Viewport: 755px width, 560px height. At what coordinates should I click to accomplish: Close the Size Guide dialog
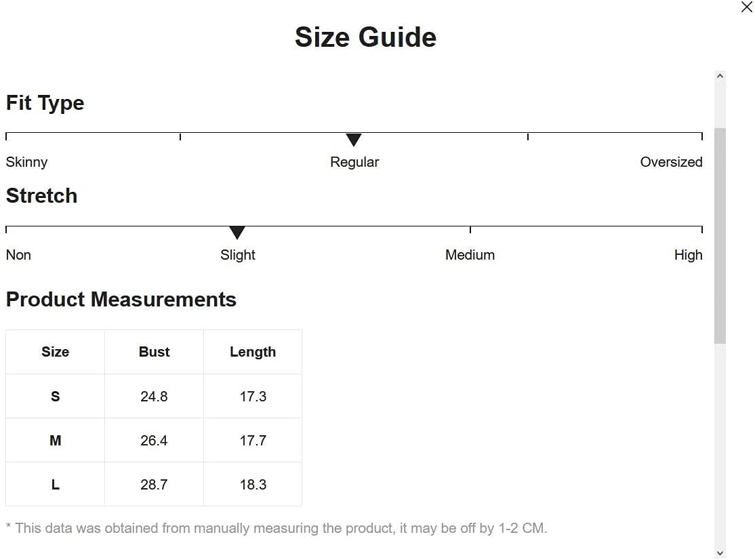click(746, 7)
